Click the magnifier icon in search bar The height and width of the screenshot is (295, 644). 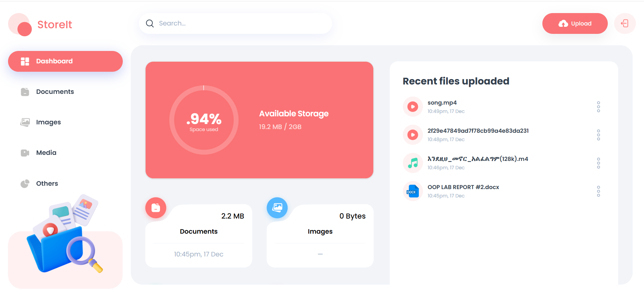pos(150,23)
